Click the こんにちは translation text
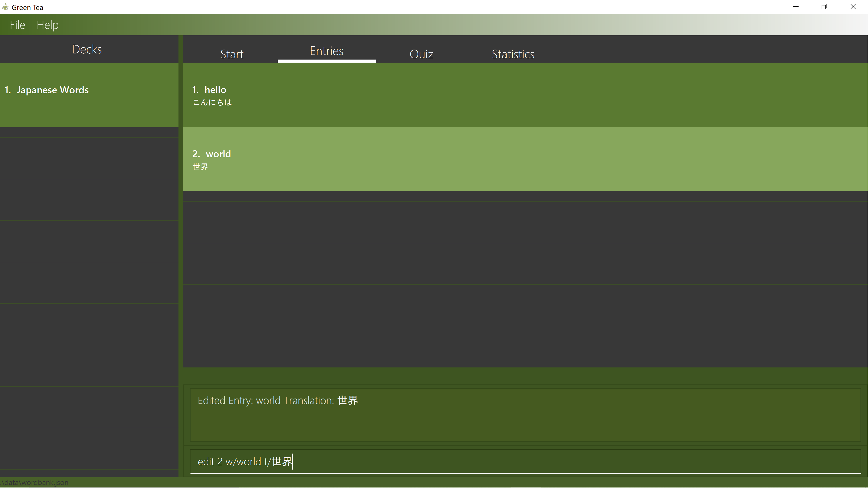 [x=212, y=102]
